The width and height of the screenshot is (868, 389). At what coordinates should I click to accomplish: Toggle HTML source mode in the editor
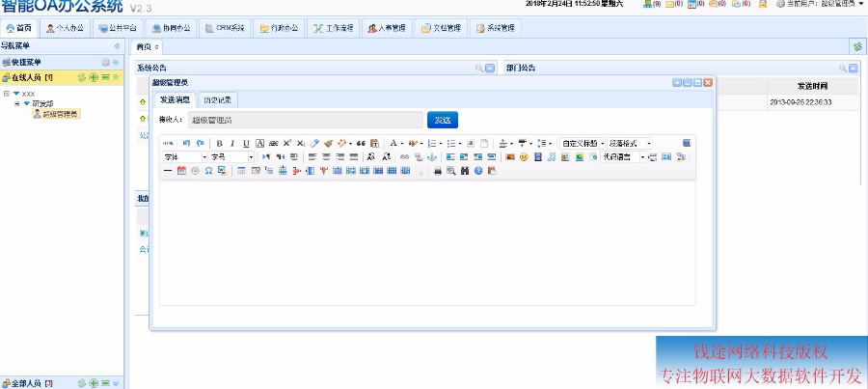click(168, 143)
